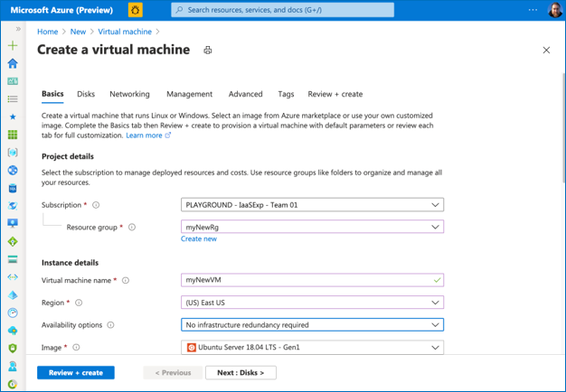Click the Next : Disks button
Screen dimensions: 566x392
[x=241, y=372]
